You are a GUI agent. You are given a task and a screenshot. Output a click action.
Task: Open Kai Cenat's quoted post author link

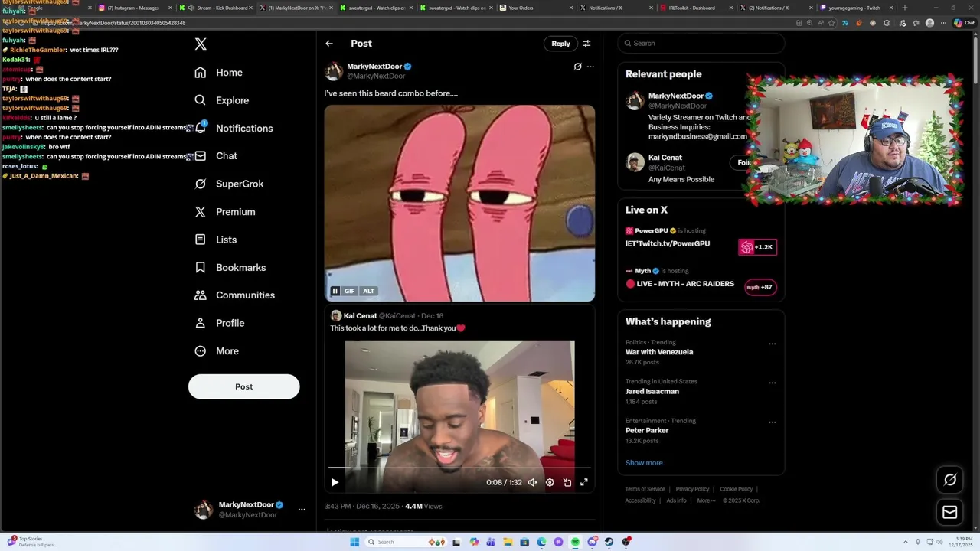coord(360,315)
